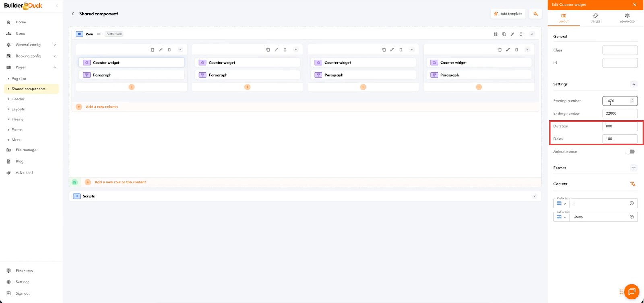Screen dimensions: 644x303
Task: Switch to the Styles tab
Action: click(x=595, y=18)
